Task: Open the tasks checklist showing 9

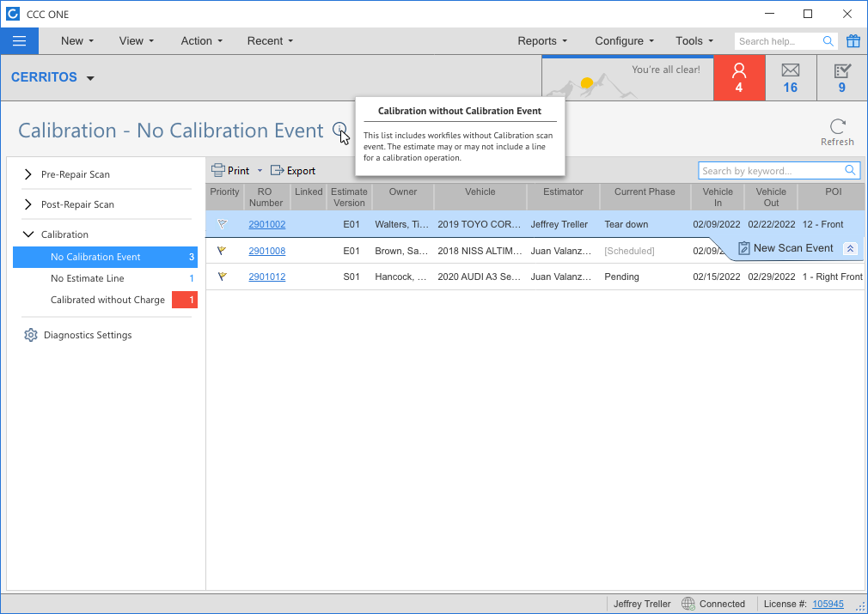Action: [x=841, y=78]
